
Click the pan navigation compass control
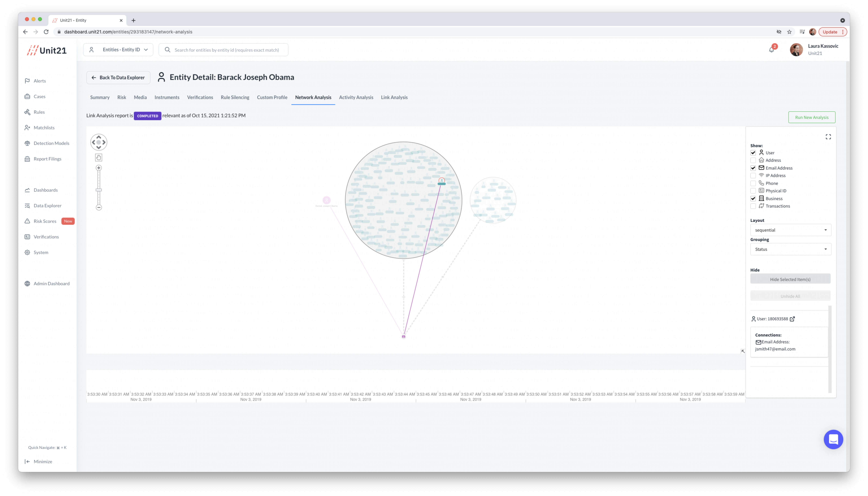tap(99, 142)
